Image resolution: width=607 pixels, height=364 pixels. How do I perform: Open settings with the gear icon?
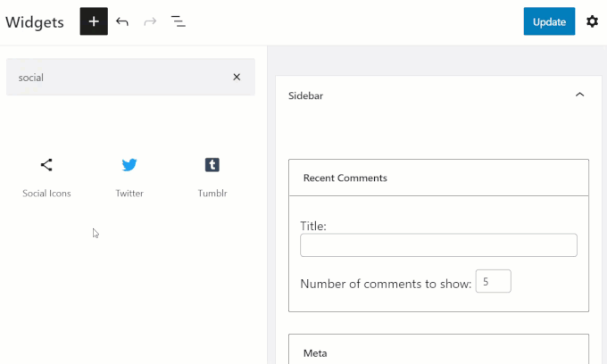(592, 21)
